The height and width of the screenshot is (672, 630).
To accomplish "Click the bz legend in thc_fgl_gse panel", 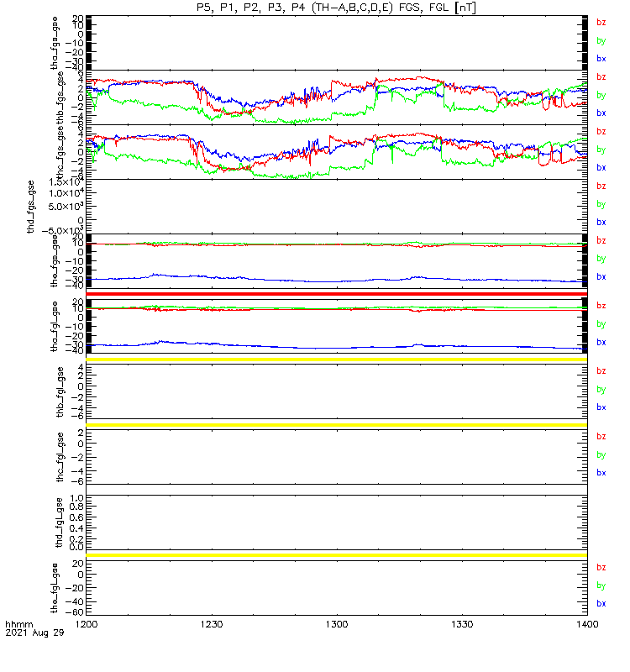I will pos(601,436).
